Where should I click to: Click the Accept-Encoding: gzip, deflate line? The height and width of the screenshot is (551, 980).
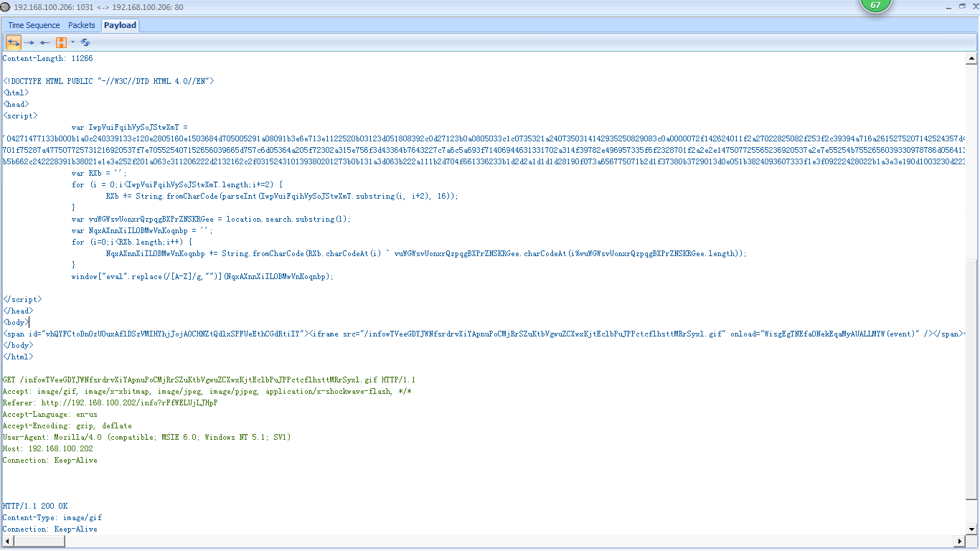(x=67, y=425)
